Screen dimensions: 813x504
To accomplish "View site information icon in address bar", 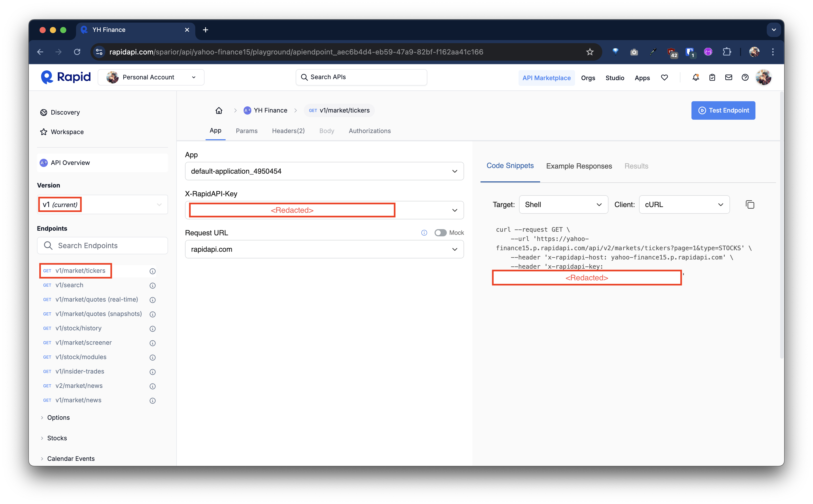I will pos(99,52).
